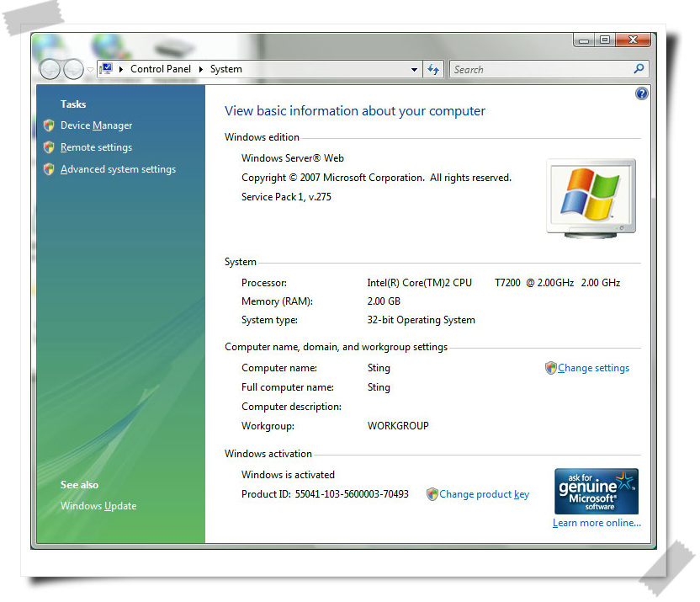Viewport: 700px width, 602px height.
Task: Click the shield icon beside Change product key
Action: point(432,494)
